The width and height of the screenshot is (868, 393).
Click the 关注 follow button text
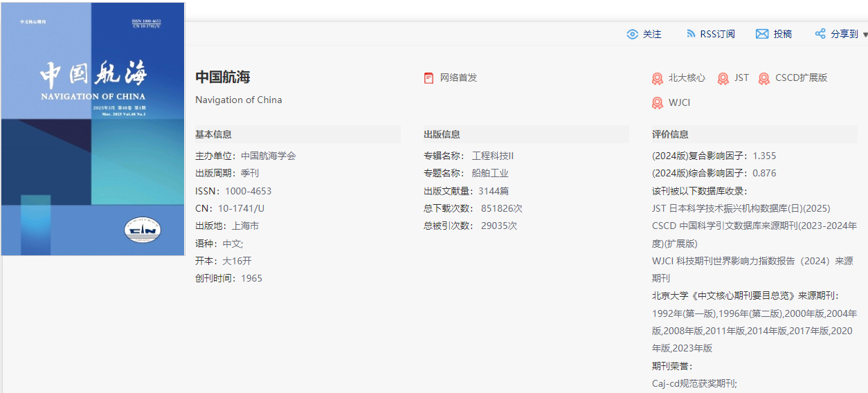click(652, 34)
